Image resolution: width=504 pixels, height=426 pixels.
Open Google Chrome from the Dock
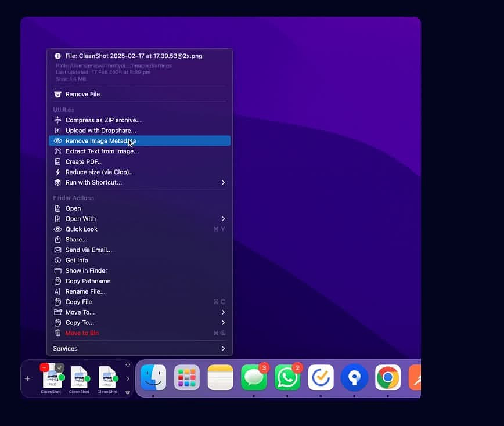pos(387,378)
